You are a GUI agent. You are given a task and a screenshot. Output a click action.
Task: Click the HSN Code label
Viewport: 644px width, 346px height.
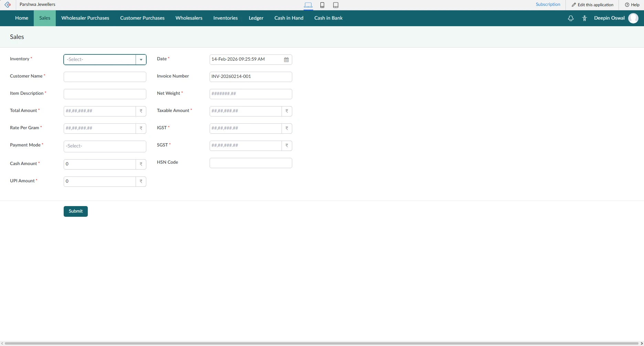167,162
